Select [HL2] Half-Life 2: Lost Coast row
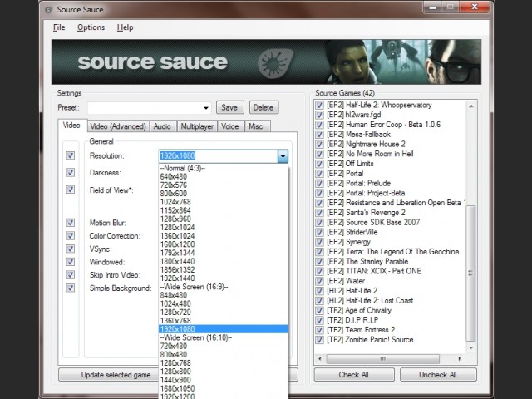 click(x=370, y=301)
